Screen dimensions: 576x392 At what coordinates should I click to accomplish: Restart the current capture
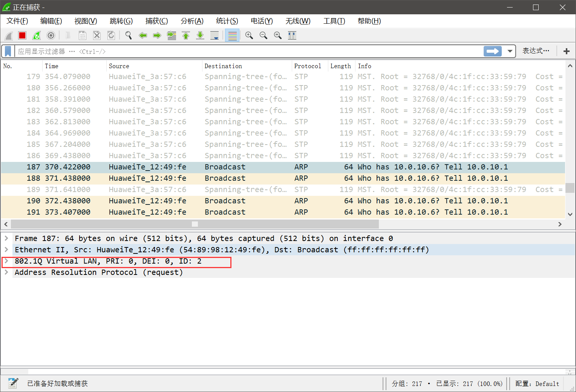pos(37,36)
